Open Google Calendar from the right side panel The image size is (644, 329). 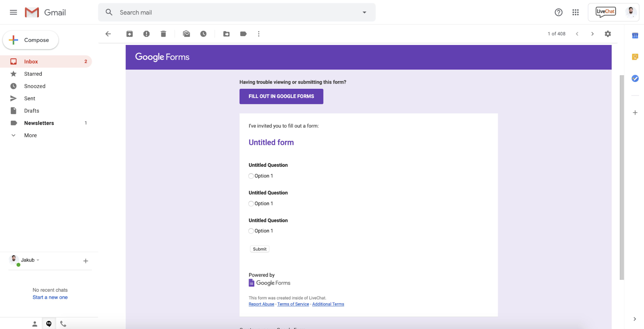tap(635, 35)
